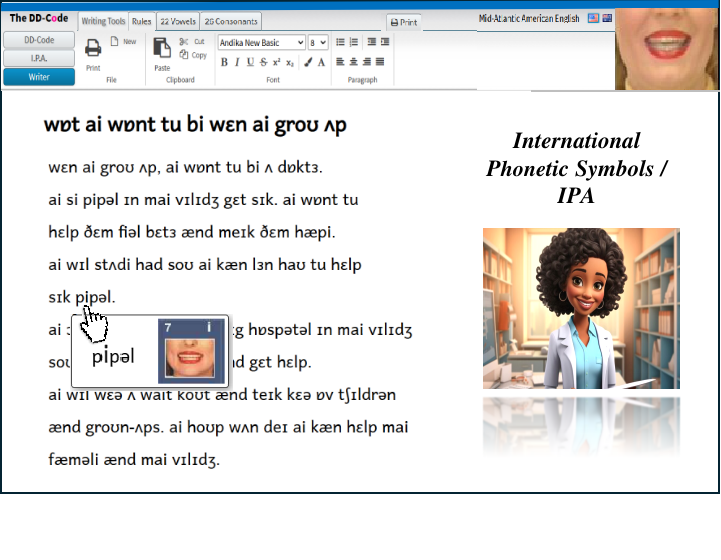Select the second flag accent icon
Screen dimensions: 721x560
pos(607,18)
